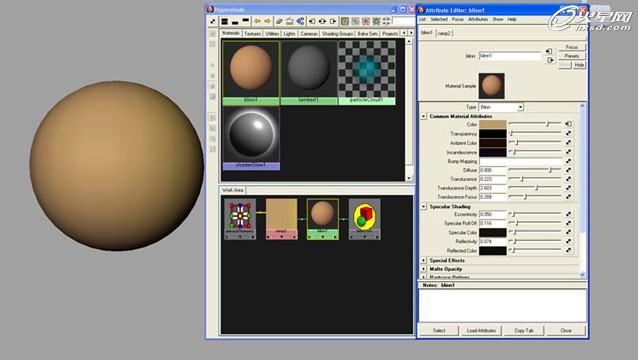This screenshot has height=360, width=638.
Task: Click the map button for Incandescence
Action: [568, 152]
